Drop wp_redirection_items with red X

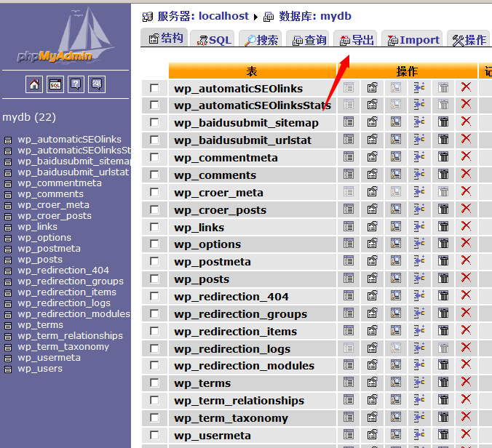[466, 329]
